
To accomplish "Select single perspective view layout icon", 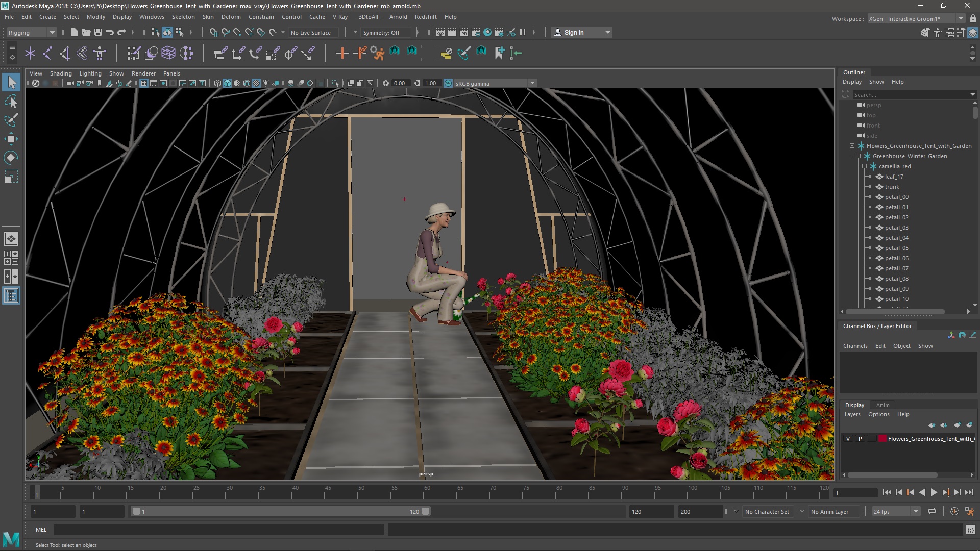I will point(11,238).
